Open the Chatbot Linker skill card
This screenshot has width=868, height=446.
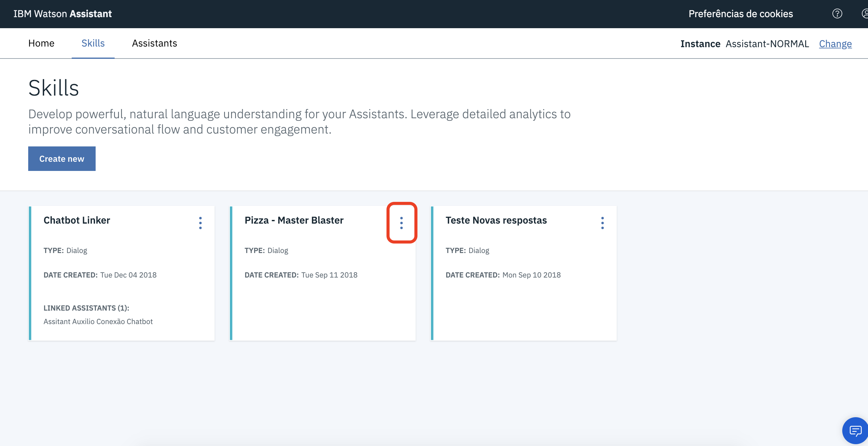coord(77,220)
